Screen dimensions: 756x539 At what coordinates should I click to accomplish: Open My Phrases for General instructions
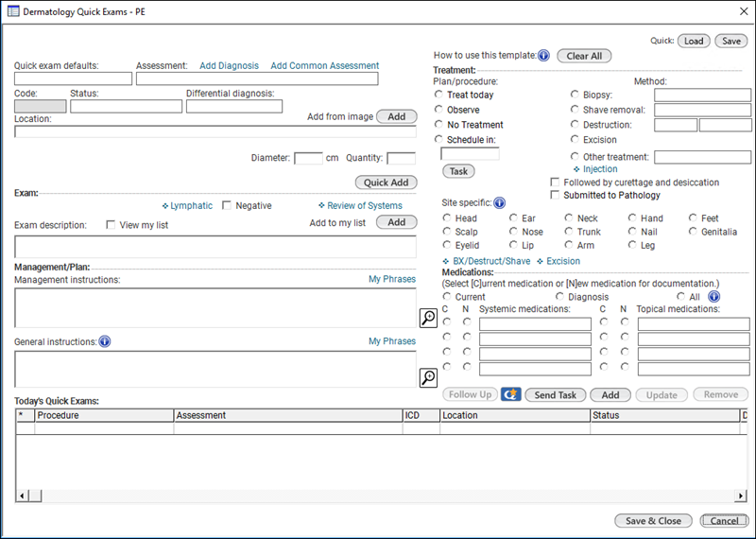tap(392, 341)
